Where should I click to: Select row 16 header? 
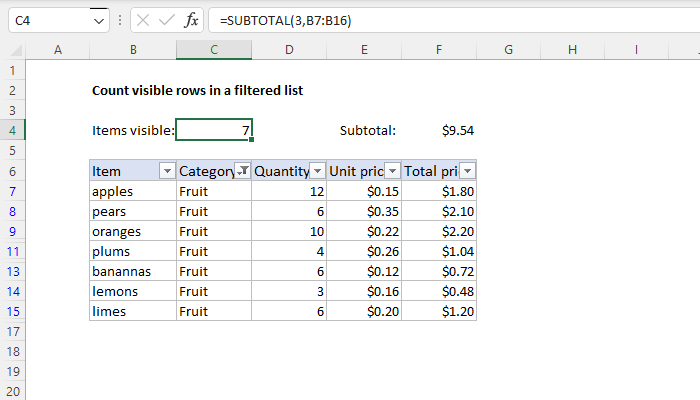pos(12,331)
